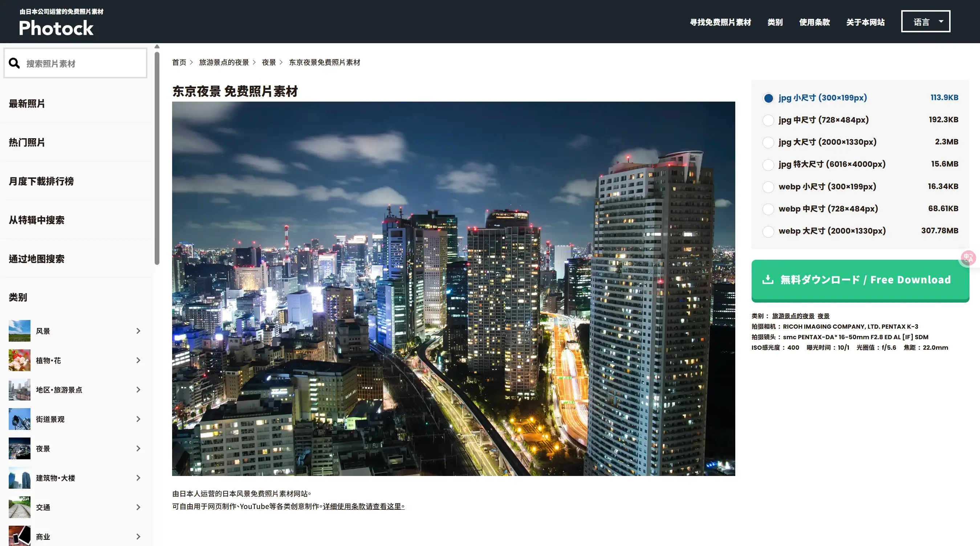Screen dimensions: 980x546
Task: Open 使用条款 in top navigation
Action: (x=814, y=22)
